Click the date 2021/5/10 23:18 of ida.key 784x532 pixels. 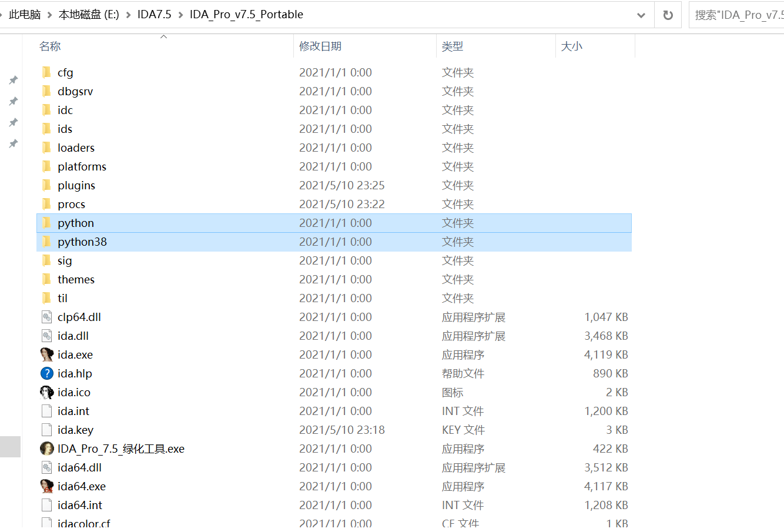[342, 430]
